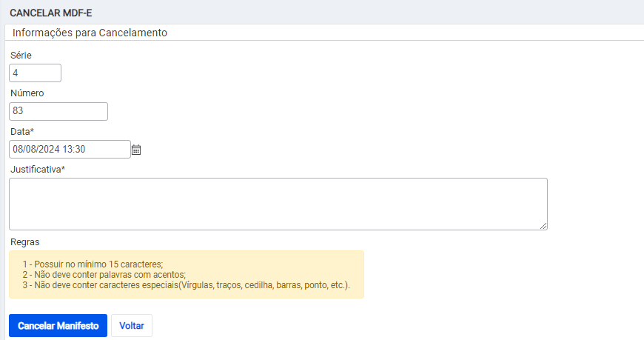Image resolution: width=644 pixels, height=340 pixels.
Task: Select the number 4 in Série field
Action: pos(16,73)
